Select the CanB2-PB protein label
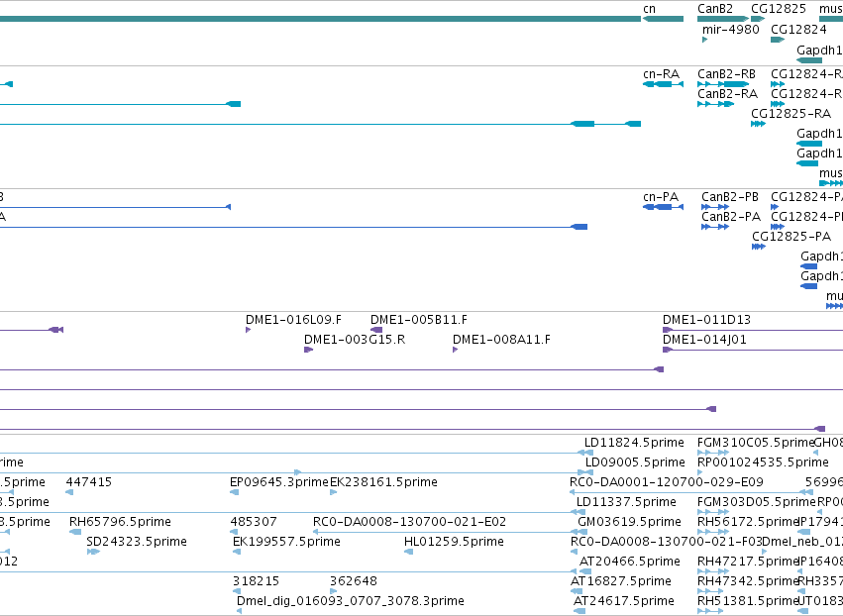843x616 pixels. point(730,197)
